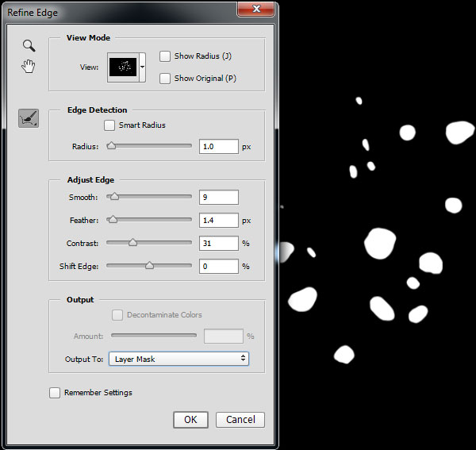Select the Hand tool icon
Image resolution: width=476 pixels, height=450 pixels.
(29, 66)
